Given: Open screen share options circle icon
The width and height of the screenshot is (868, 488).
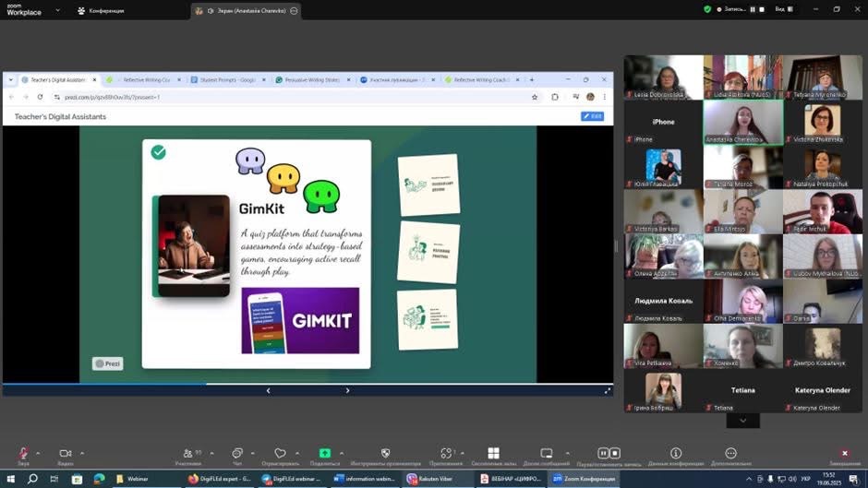Looking at the screenshot, I should pyautogui.click(x=294, y=10).
